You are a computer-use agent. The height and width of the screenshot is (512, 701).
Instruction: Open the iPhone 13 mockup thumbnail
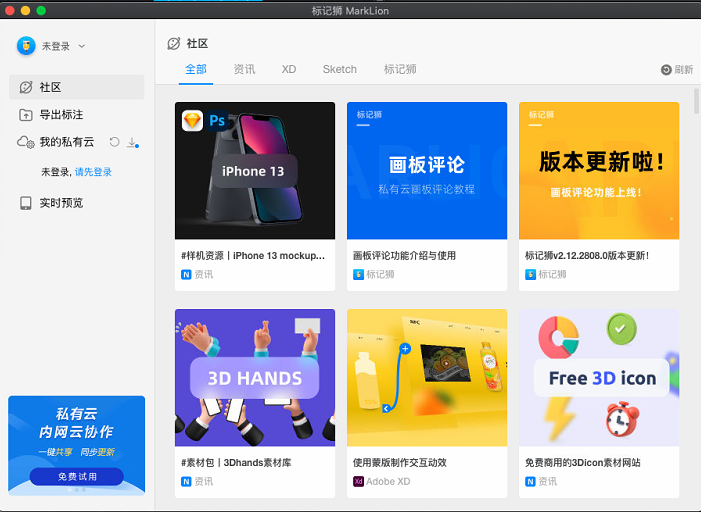click(255, 170)
